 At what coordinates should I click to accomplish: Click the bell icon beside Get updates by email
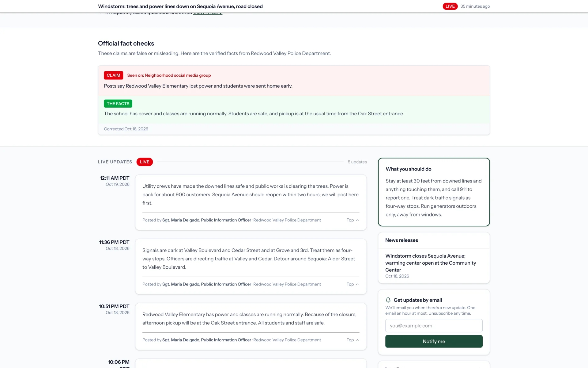click(x=388, y=300)
